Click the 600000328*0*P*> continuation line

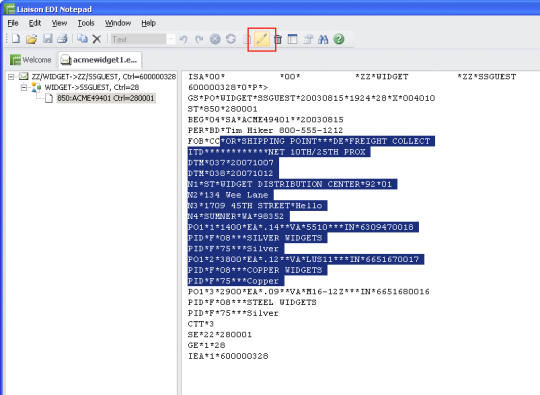(228, 87)
